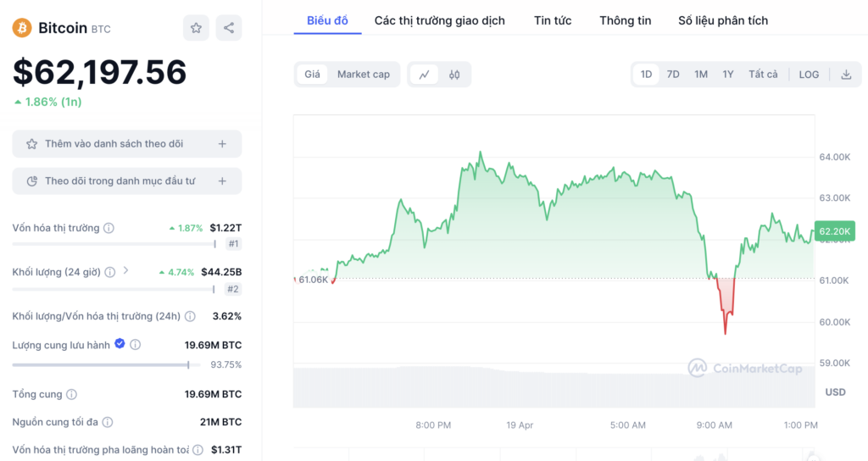The image size is (868, 461).
Task: Download chart data icon
Action: tap(846, 75)
